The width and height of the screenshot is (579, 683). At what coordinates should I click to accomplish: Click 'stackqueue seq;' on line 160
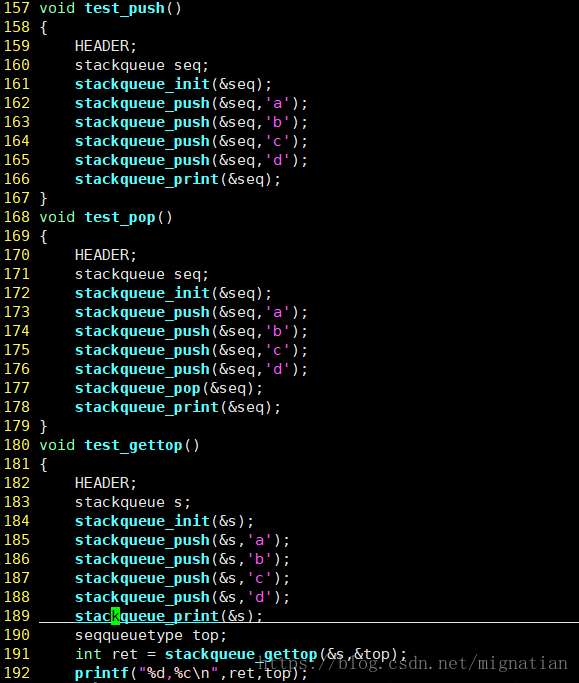142,65
